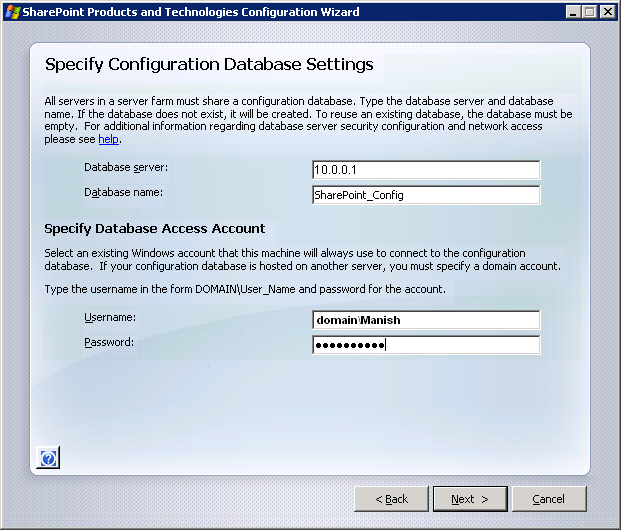Cancel the configuration wizard
The width and height of the screenshot is (621, 530).
pos(549,499)
